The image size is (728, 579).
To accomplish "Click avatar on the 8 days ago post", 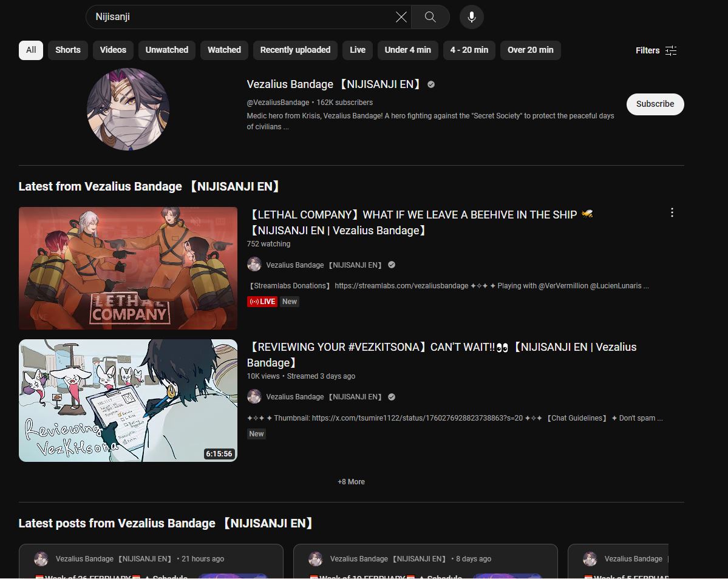I will click(316, 558).
